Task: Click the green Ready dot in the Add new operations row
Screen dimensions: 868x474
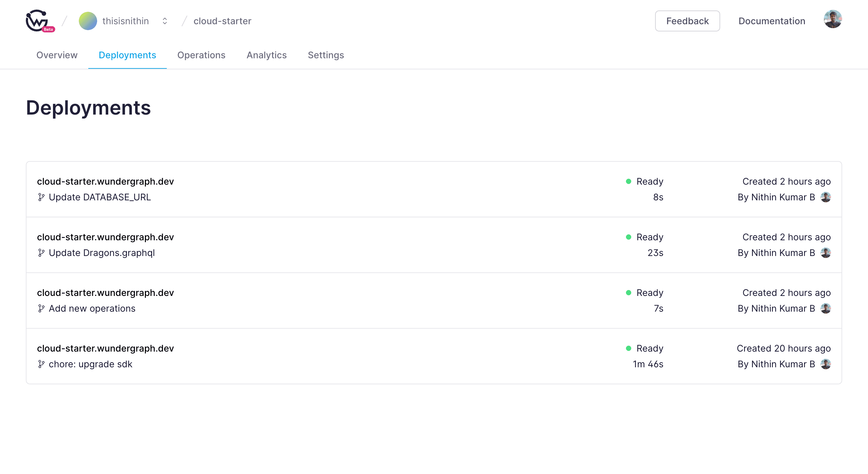Action: (x=628, y=293)
